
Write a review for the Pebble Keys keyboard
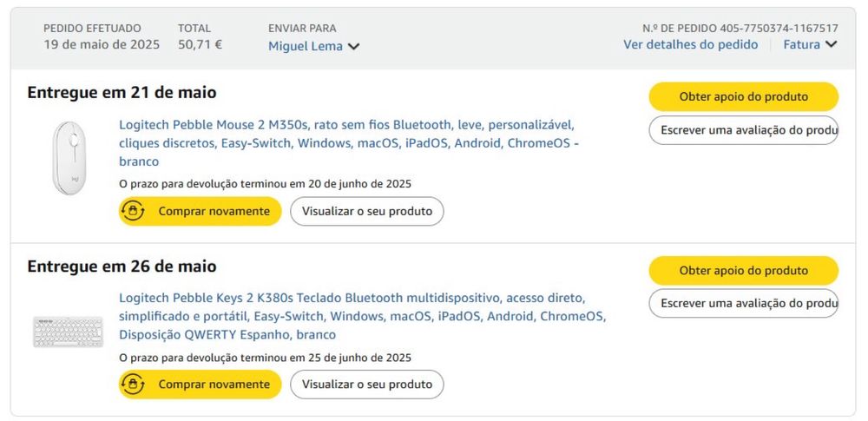[x=744, y=304]
